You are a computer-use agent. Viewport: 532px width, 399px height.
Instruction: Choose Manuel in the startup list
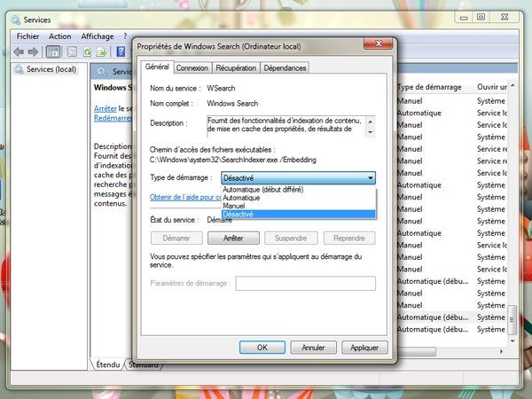click(x=298, y=206)
